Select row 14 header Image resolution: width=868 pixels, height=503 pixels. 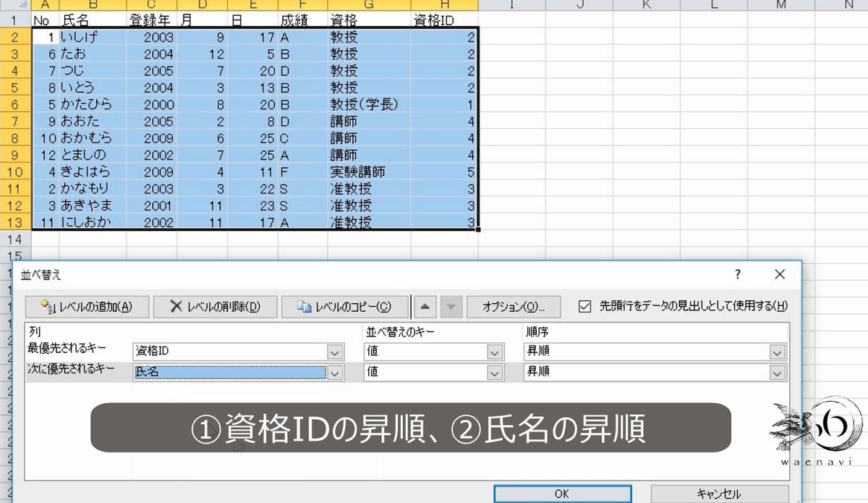(15, 239)
